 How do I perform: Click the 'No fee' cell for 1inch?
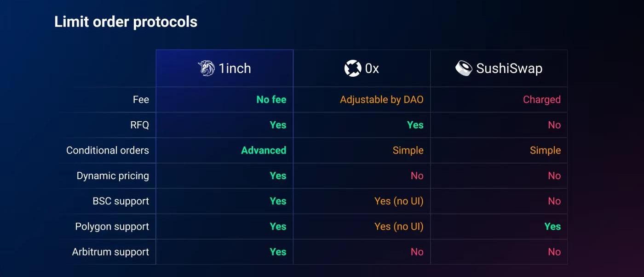pos(271,100)
